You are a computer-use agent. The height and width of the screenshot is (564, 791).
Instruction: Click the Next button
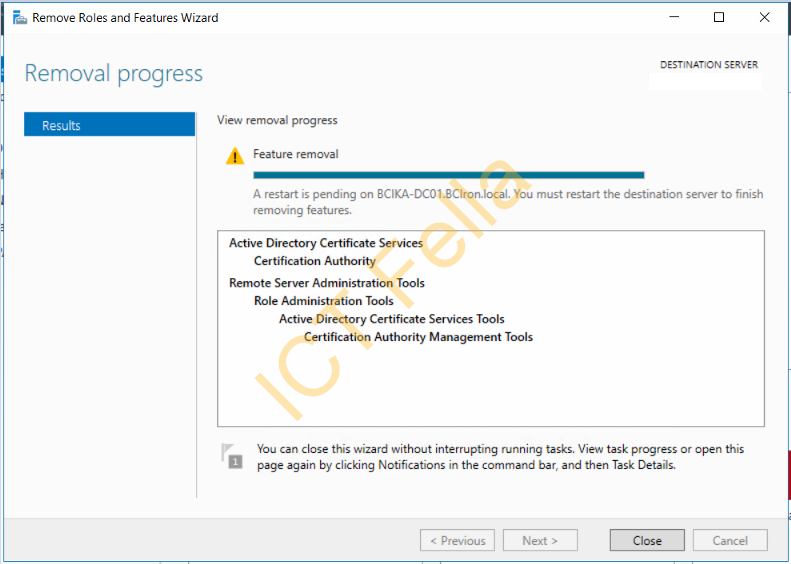[x=540, y=540]
